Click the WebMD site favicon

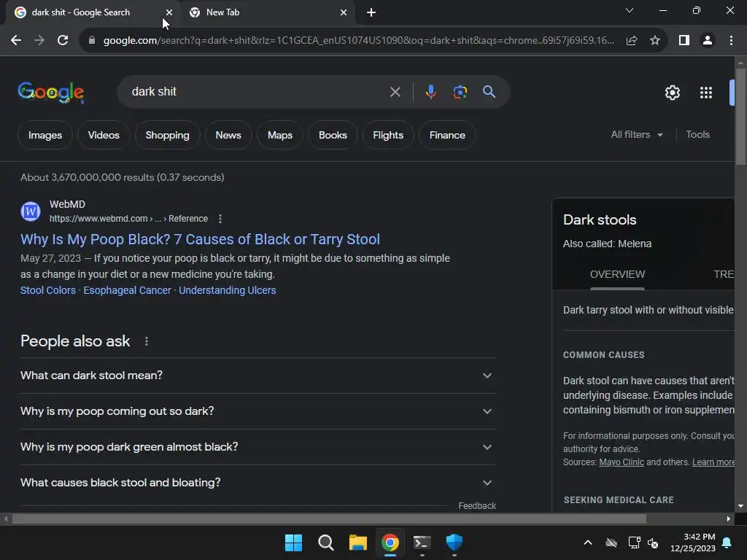pyautogui.click(x=31, y=211)
